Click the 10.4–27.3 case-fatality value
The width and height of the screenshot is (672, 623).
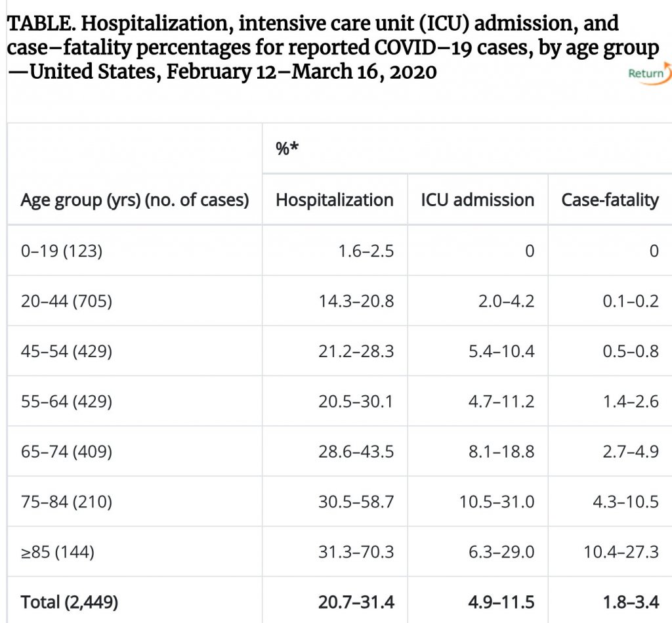tap(621, 552)
